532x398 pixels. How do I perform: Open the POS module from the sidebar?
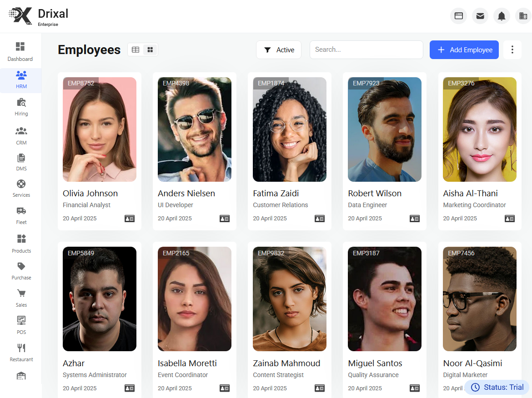[21, 324]
